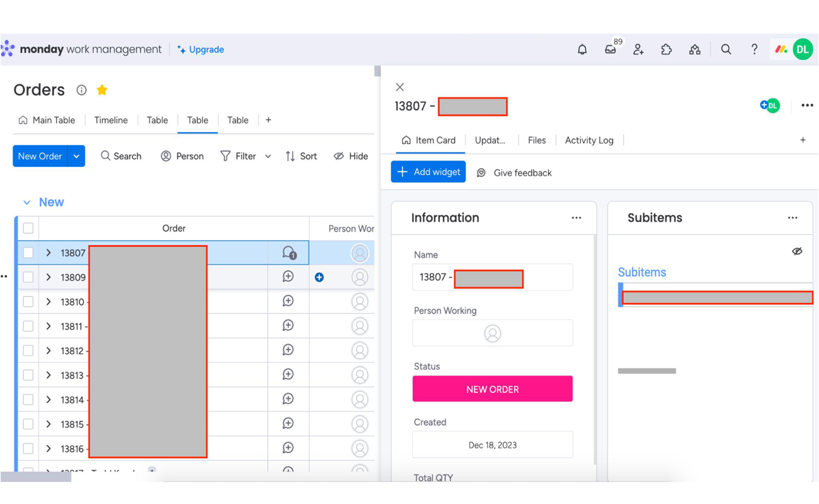The image size is (819, 504).
Task: Assign a person to order 13816
Action: 360,449
